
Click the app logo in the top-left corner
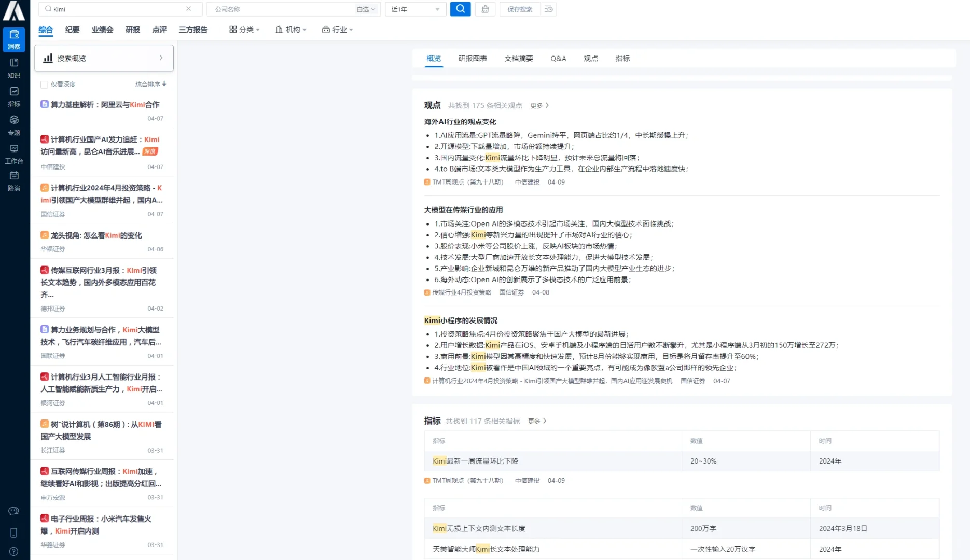tap(14, 10)
